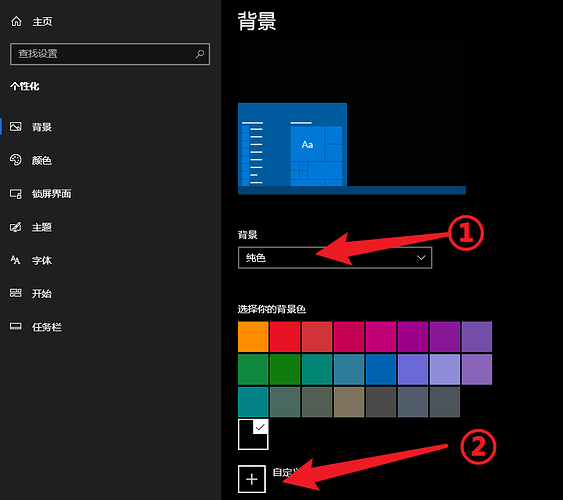Image resolution: width=563 pixels, height=500 pixels.
Task: Pick the dark green swatch
Action: pyautogui.click(x=285, y=369)
